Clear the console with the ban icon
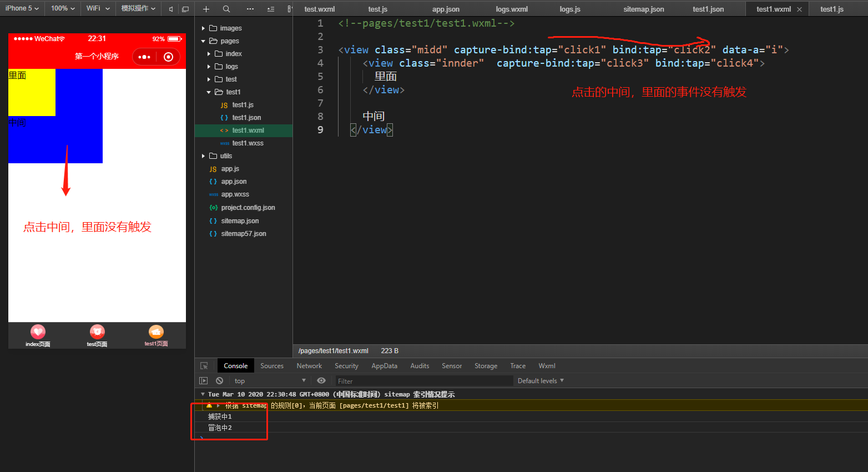 pyautogui.click(x=219, y=381)
